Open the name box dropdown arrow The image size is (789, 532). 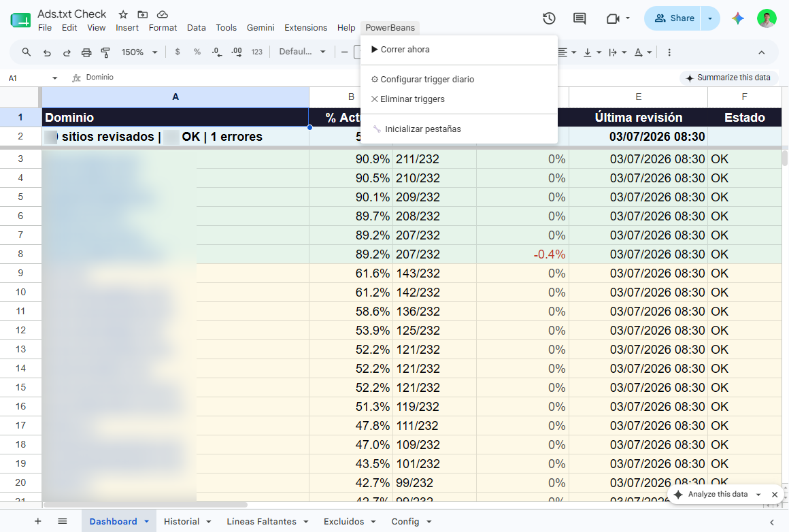(55, 78)
